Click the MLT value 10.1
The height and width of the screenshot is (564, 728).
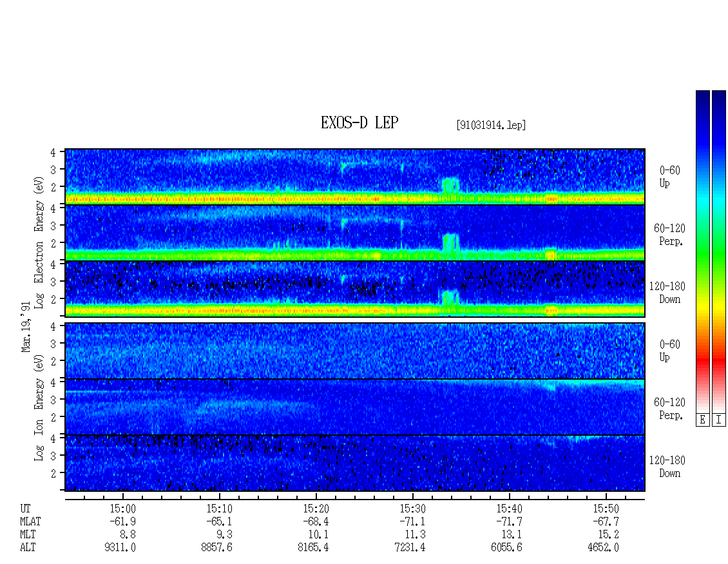point(318,535)
